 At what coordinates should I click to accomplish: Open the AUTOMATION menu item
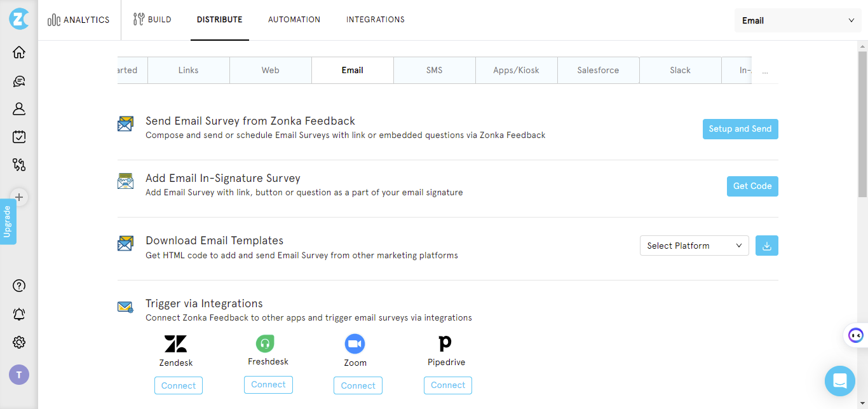pyautogui.click(x=294, y=19)
